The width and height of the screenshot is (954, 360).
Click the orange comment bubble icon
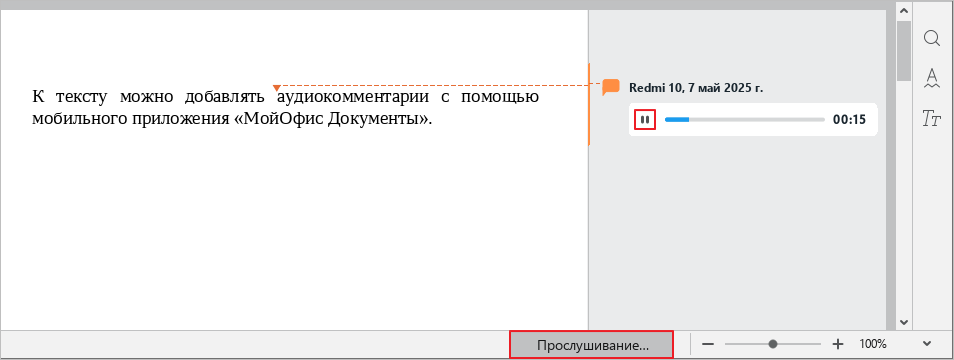(611, 88)
